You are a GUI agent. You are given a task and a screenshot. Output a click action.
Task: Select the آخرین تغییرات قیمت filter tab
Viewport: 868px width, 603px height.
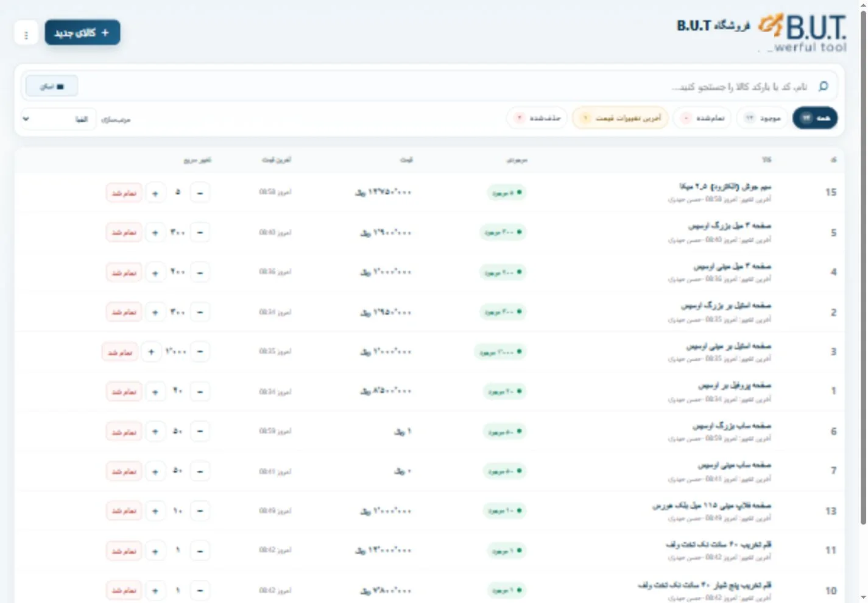620,118
